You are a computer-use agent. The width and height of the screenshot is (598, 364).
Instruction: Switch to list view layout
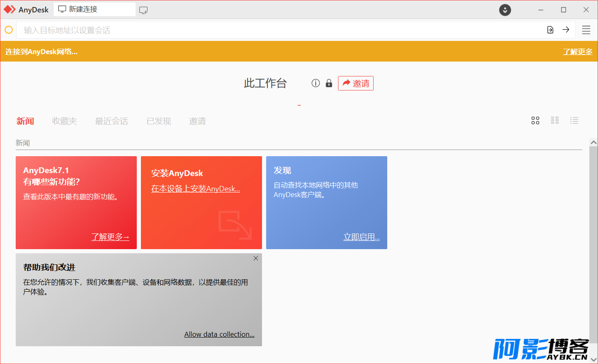click(574, 121)
